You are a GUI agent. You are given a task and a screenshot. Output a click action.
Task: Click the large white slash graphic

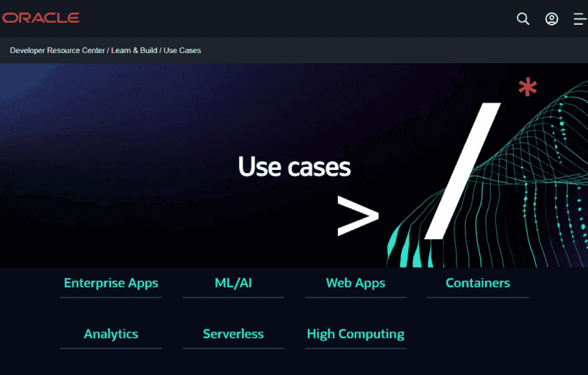(463, 171)
